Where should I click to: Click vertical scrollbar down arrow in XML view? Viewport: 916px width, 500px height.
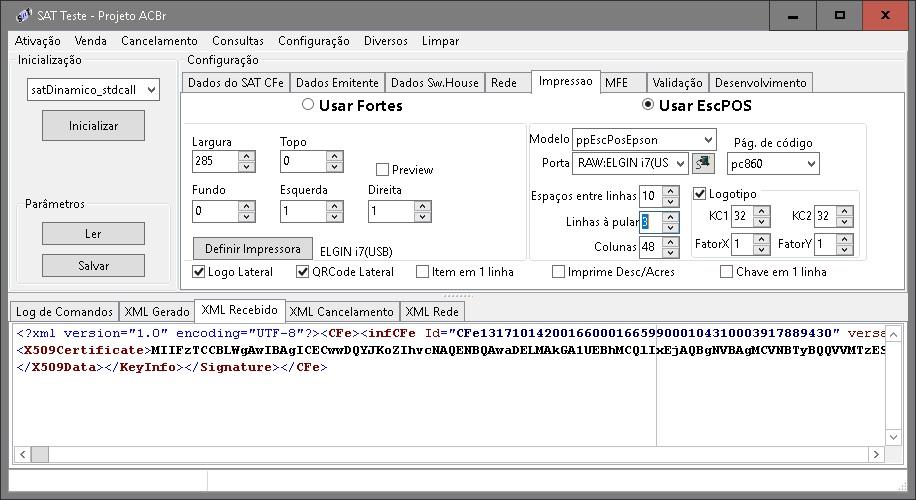click(894, 436)
